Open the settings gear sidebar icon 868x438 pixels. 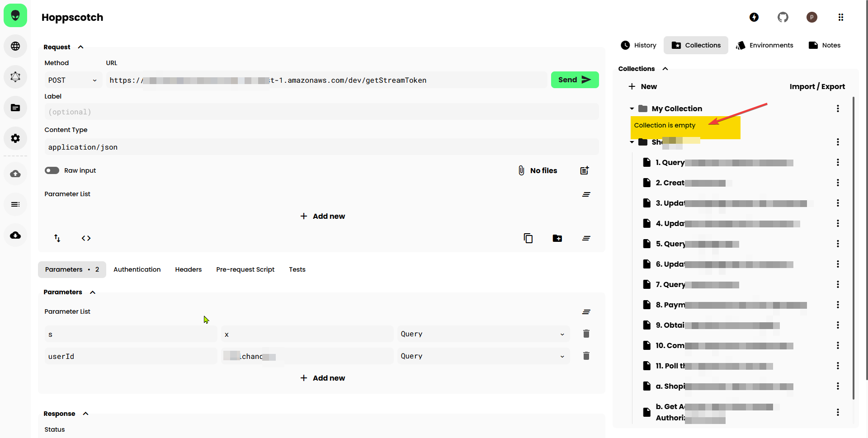point(15,138)
